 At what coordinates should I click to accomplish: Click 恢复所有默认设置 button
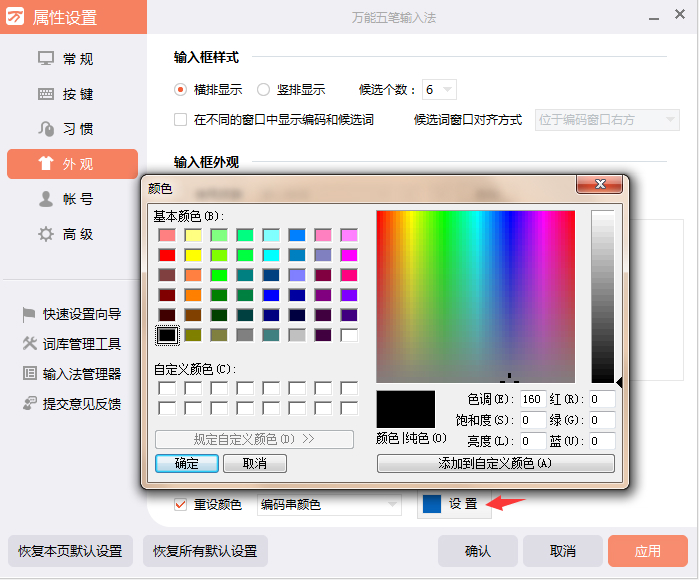pos(205,551)
